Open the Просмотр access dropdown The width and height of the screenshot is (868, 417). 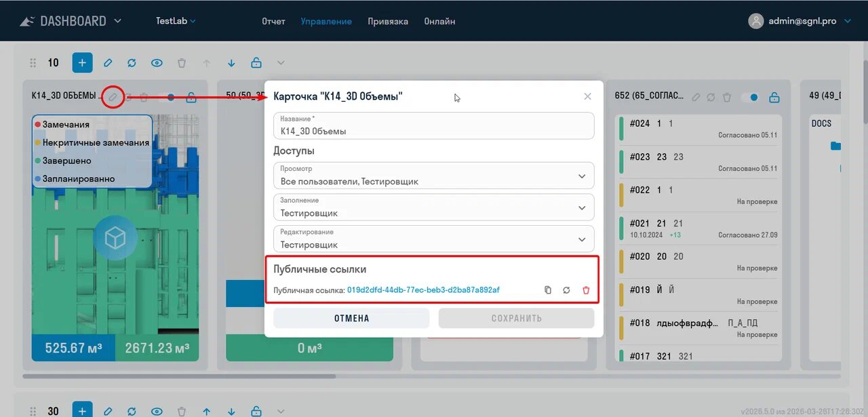581,175
